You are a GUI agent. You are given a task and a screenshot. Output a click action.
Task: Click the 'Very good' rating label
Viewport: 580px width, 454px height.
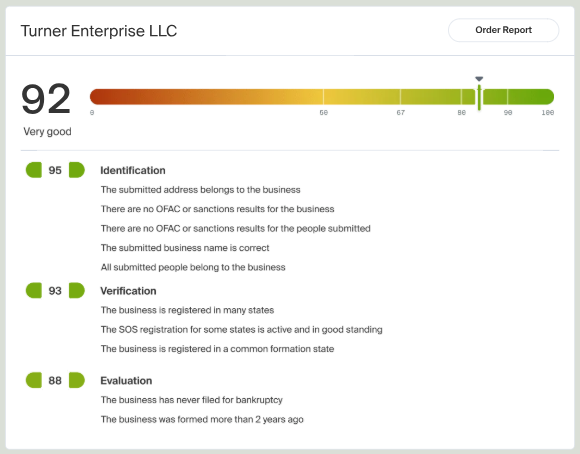(47, 131)
